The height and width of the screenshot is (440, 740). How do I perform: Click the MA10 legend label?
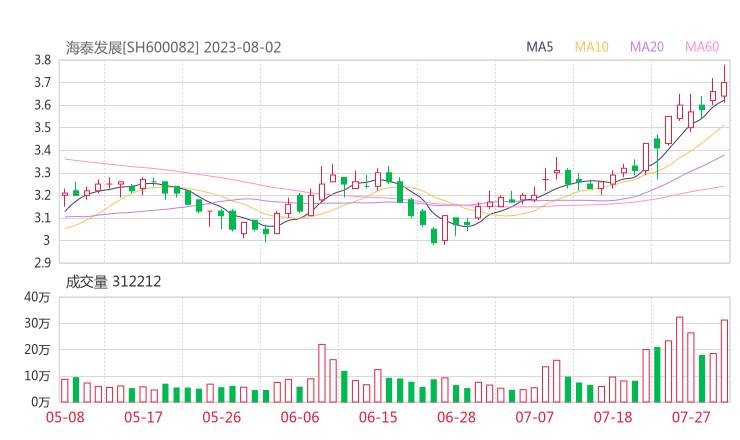pos(591,47)
